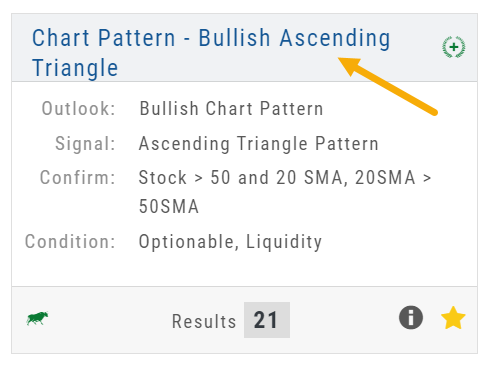The image size is (494, 365).
Task: Click the Outlook: field label
Action: 78,109
